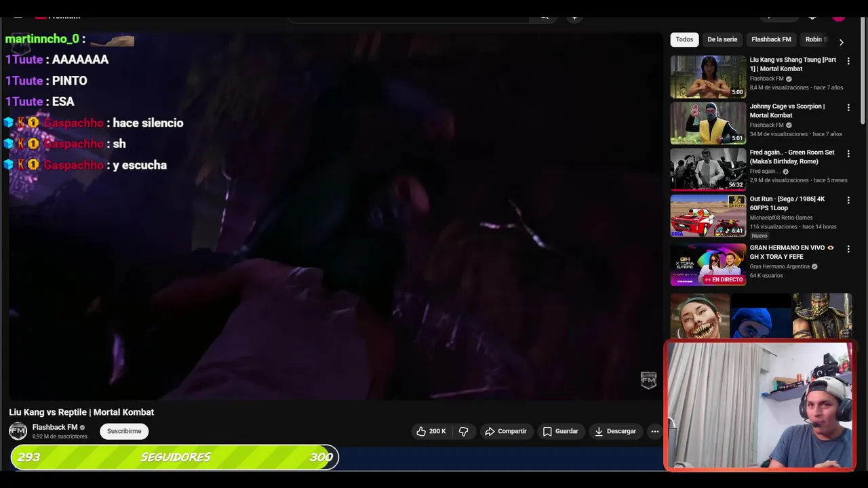This screenshot has height=488, width=868.
Task: Click 'Fred again . .' channel name
Action: [x=765, y=171]
